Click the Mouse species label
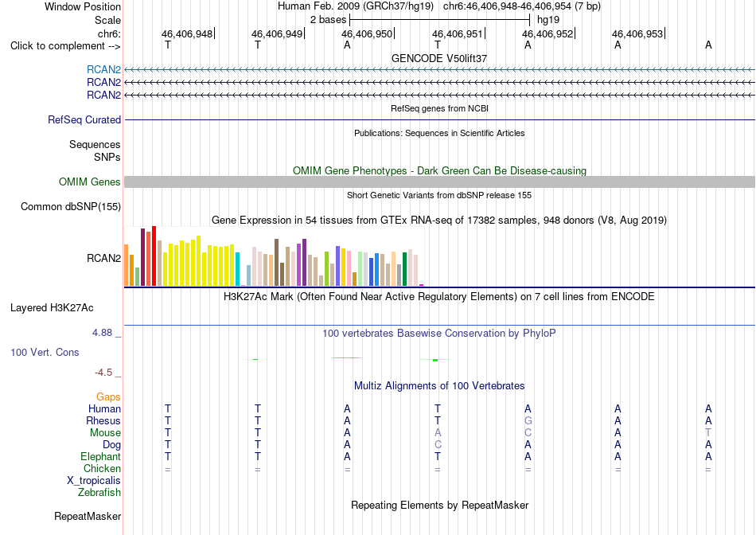 [x=105, y=433]
